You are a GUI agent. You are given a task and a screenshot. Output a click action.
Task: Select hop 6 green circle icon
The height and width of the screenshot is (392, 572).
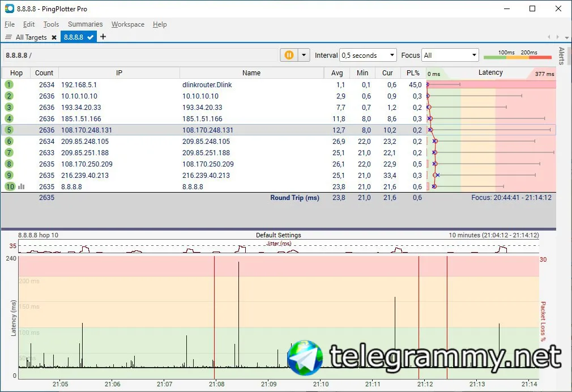(x=9, y=141)
